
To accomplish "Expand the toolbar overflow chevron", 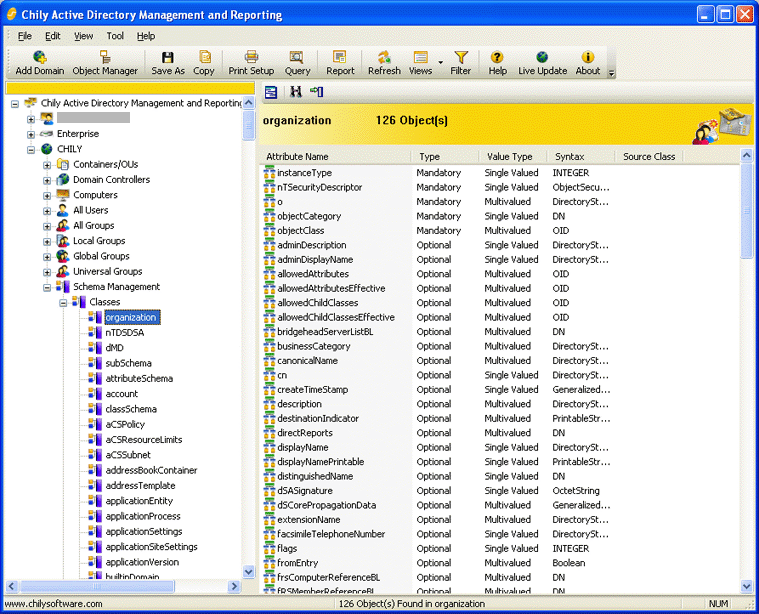I will [x=611, y=73].
